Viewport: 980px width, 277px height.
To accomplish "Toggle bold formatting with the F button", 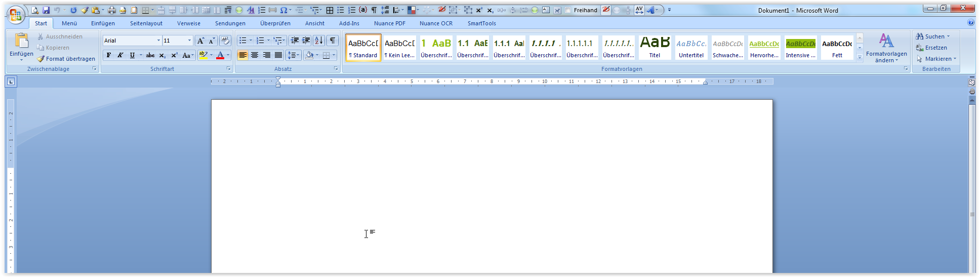I will pyautogui.click(x=109, y=55).
